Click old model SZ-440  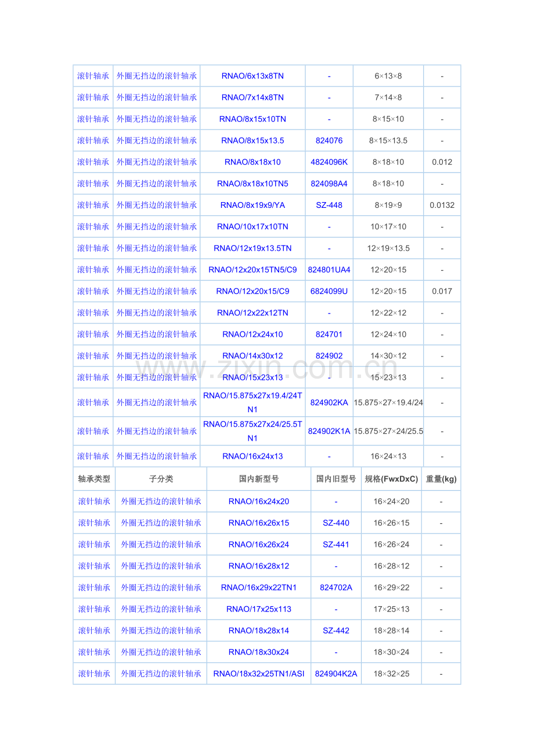click(336, 523)
